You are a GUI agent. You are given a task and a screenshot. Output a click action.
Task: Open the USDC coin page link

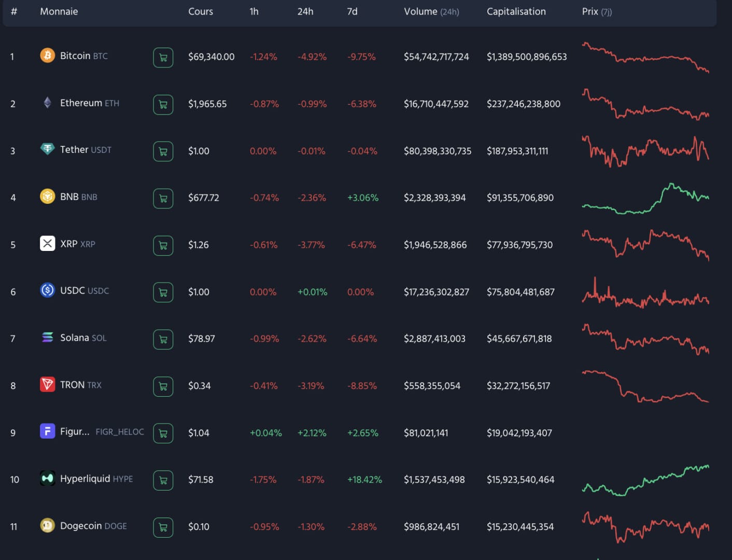(x=85, y=290)
